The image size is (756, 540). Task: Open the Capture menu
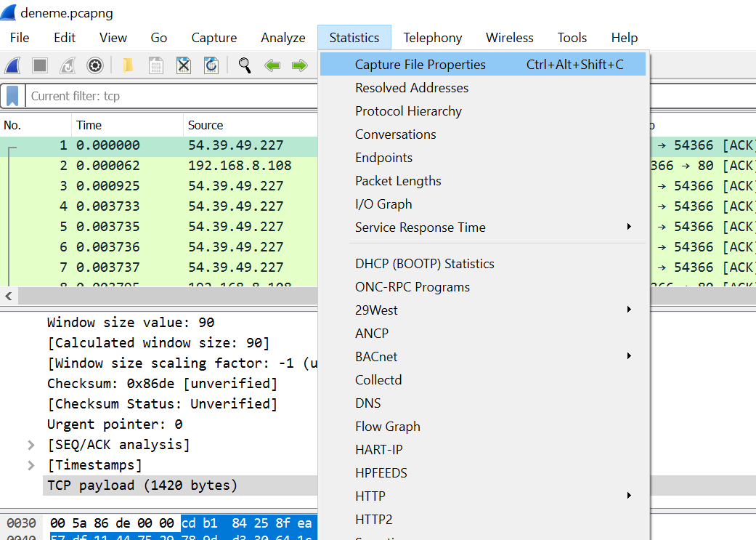[x=214, y=38]
